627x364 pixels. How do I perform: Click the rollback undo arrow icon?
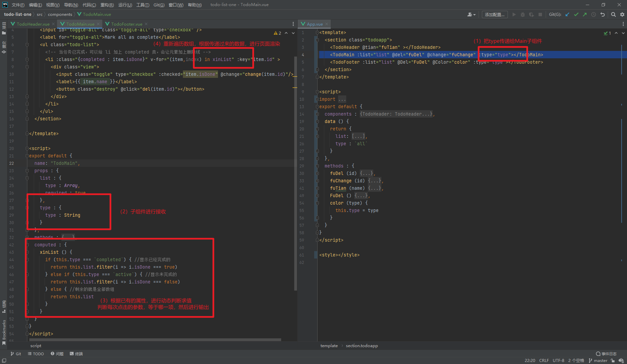click(602, 14)
